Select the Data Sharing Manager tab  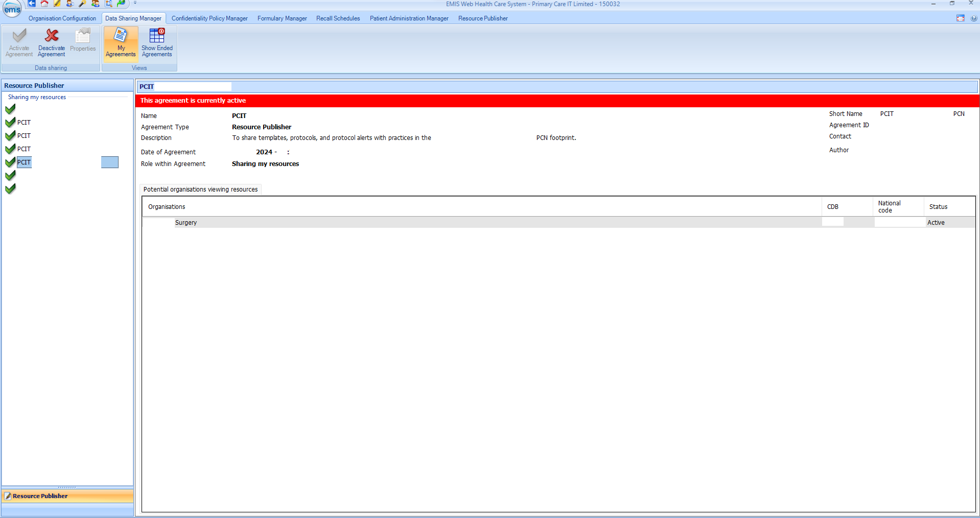(133, 18)
